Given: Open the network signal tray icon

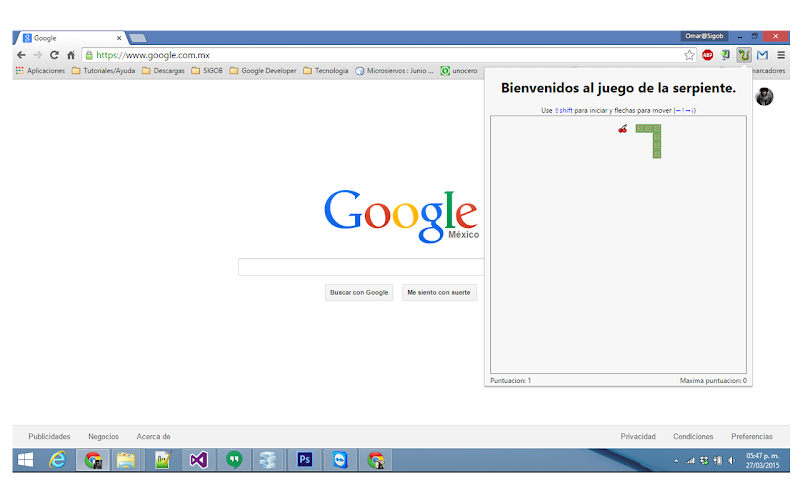Looking at the screenshot, I should [690, 461].
